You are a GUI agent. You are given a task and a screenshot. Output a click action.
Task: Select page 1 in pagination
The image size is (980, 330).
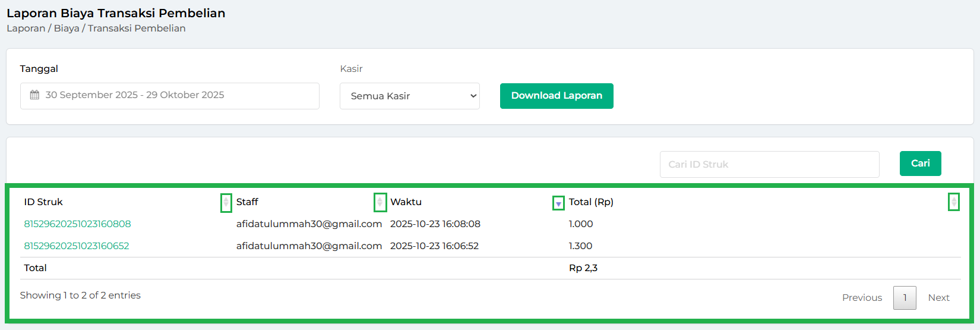tap(905, 298)
